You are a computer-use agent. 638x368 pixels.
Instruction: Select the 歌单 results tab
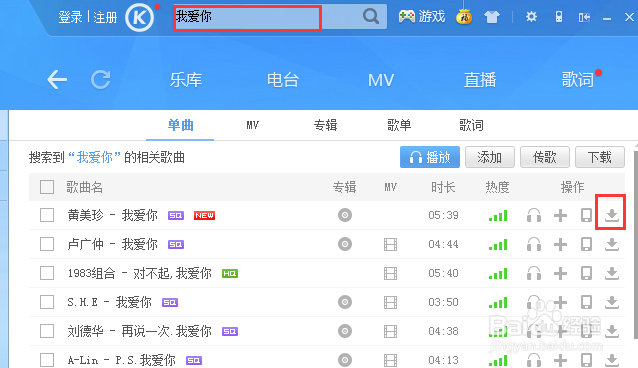(399, 125)
